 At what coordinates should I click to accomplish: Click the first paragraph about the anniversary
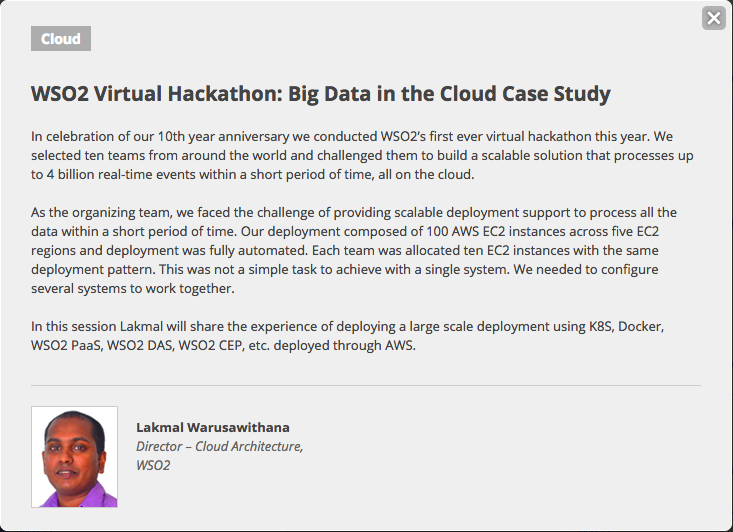click(x=360, y=155)
